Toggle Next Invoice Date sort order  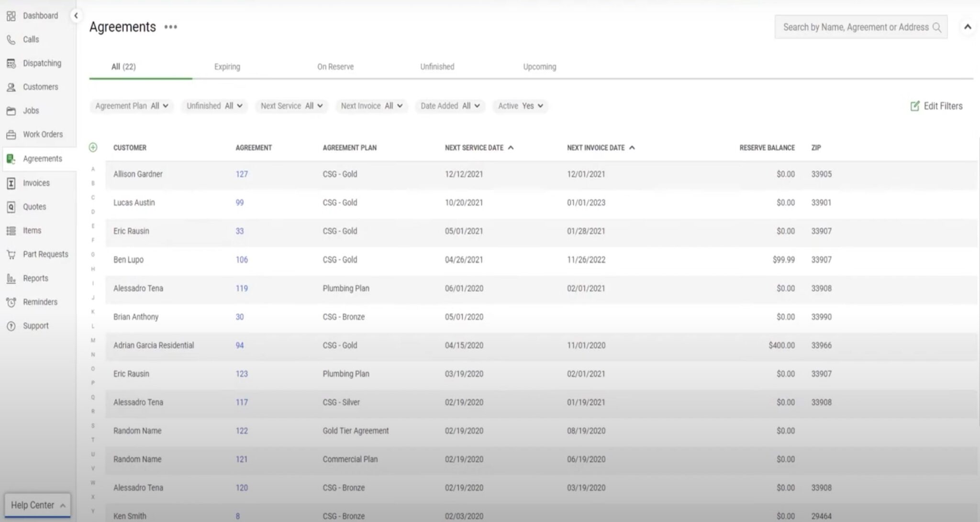click(x=632, y=148)
